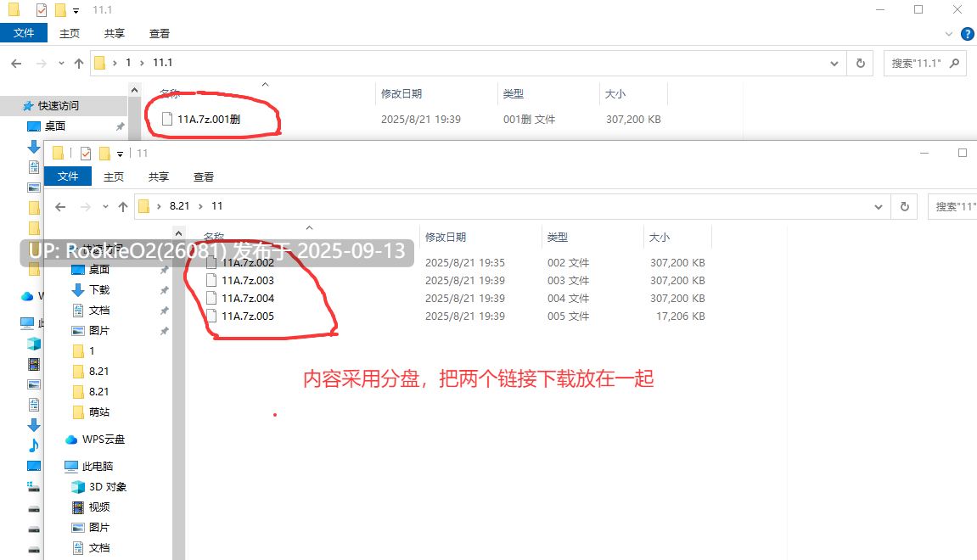The width and height of the screenshot is (977, 560).
Task: Expand the ribbon in the 11.1 window
Action: (949, 34)
